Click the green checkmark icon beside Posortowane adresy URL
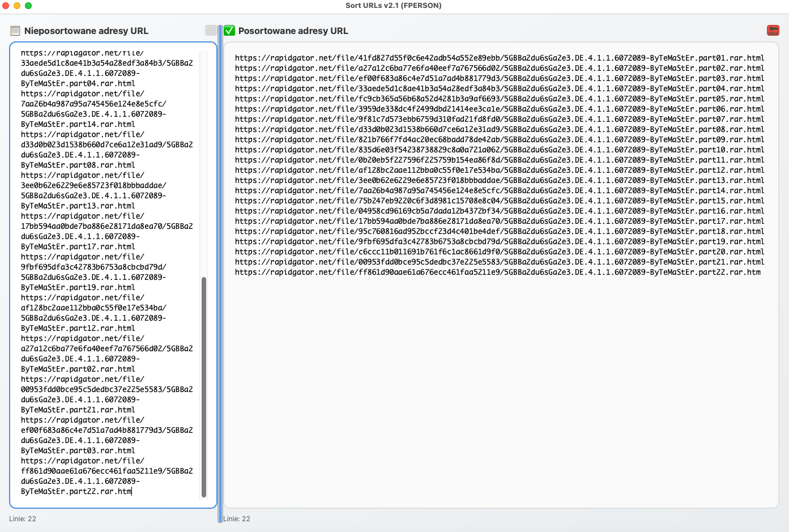The image size is (789, 532). pos(229,31)
